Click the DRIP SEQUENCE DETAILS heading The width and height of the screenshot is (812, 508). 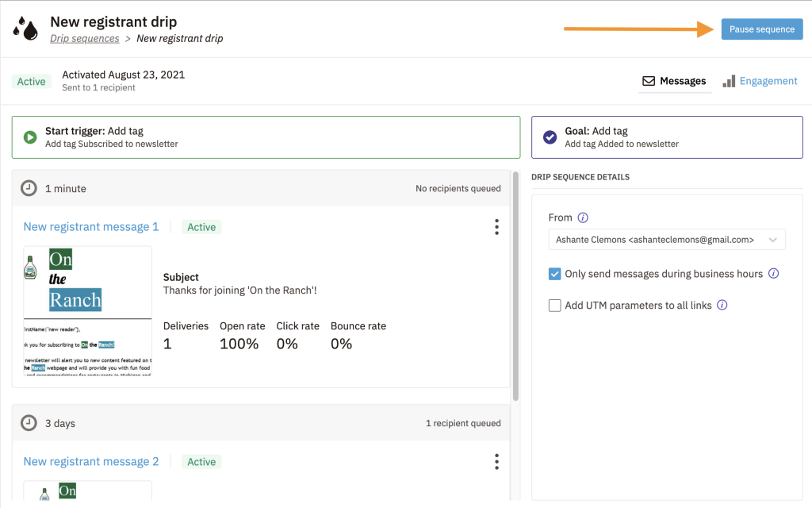[x=580, y=177]
